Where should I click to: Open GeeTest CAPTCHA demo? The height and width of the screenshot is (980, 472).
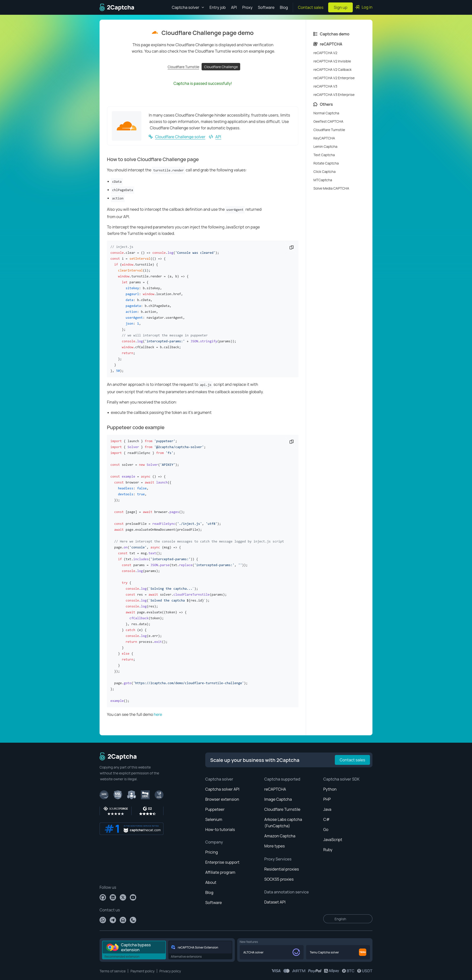click(328, 121)
